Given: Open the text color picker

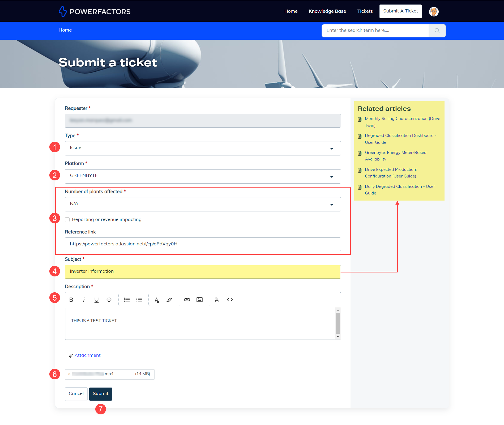Looking at the screenshot, I should (157, 300).
